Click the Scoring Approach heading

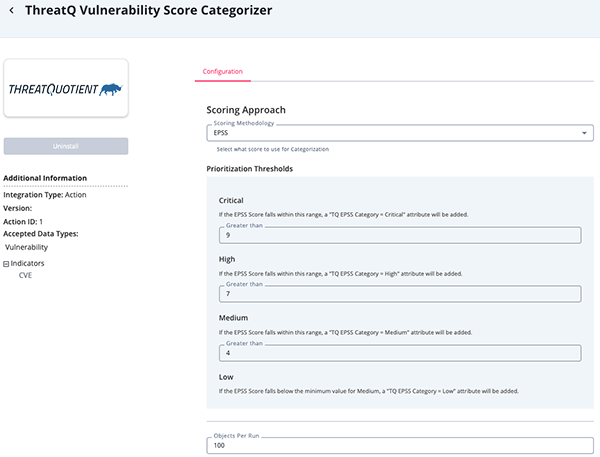246,110
